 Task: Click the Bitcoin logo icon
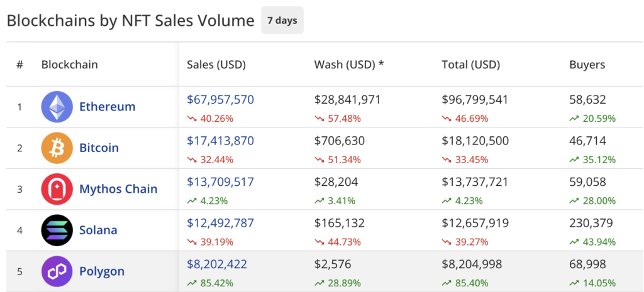[57, 148]
